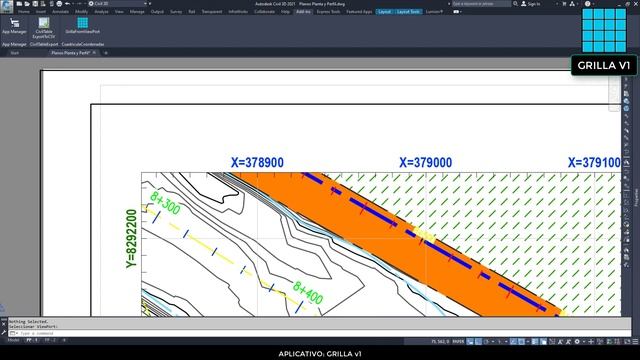Open the App Manager panel title
Screen dimensions: 640x360
pos(14,44)
